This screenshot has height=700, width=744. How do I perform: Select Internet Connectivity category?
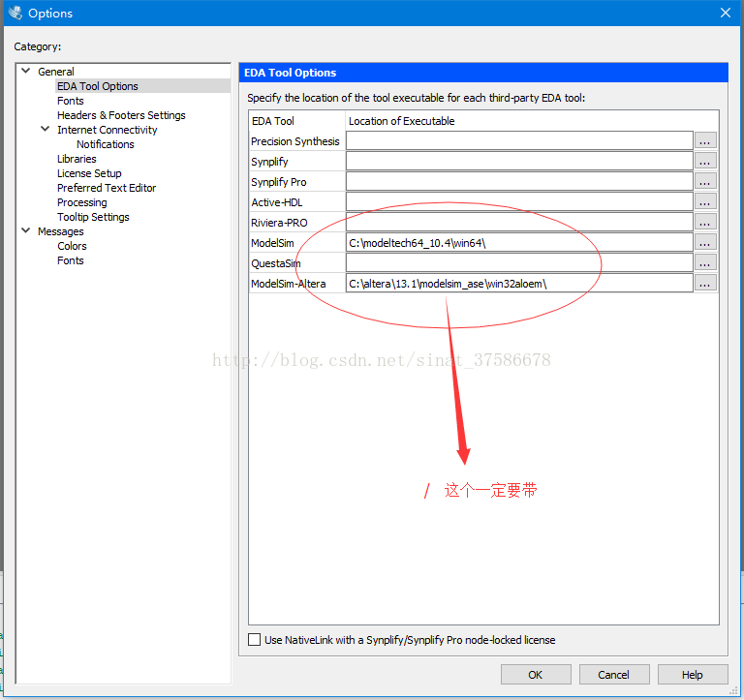tap(107, 130)
